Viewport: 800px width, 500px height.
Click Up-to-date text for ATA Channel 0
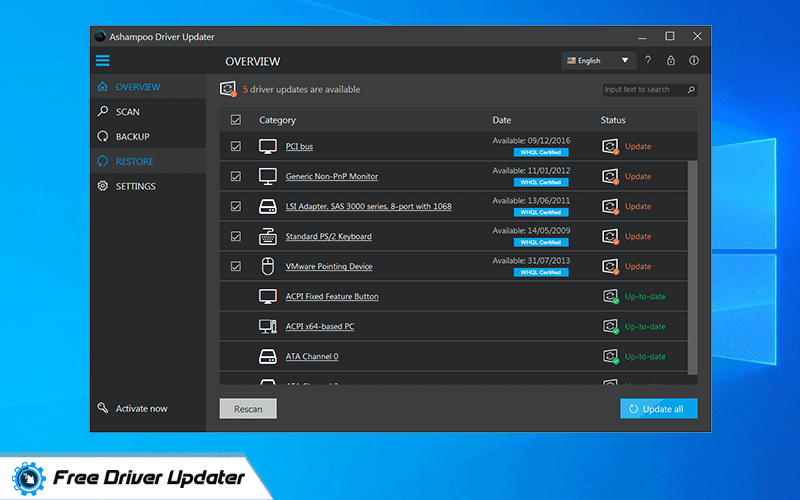tap(645, 357)
